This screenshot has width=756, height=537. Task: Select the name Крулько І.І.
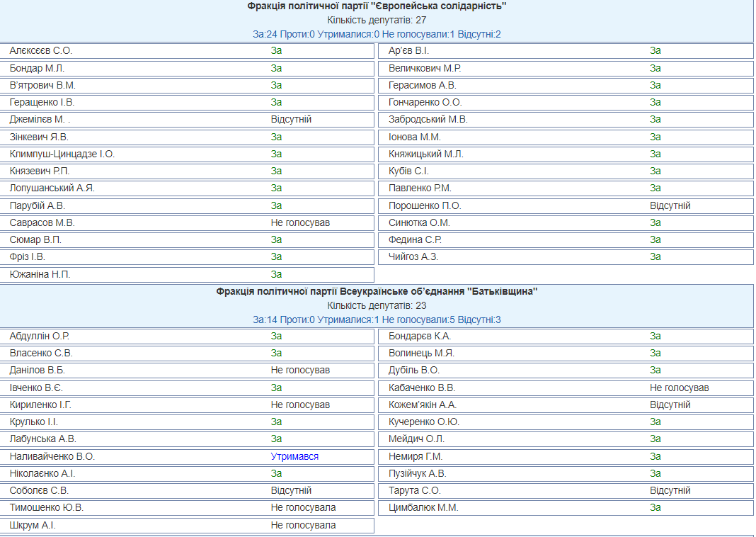pos(34,422)
